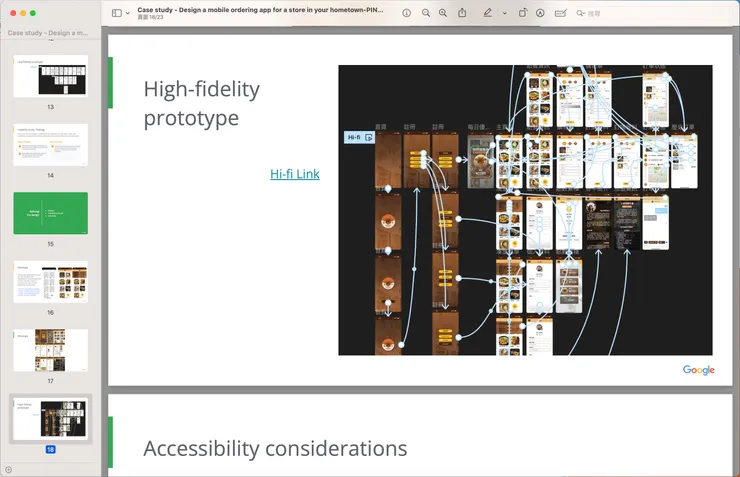The height and width of the screenshot is (477, 740).
Task: Show the Markup toolbar
Action: (540, 13)
